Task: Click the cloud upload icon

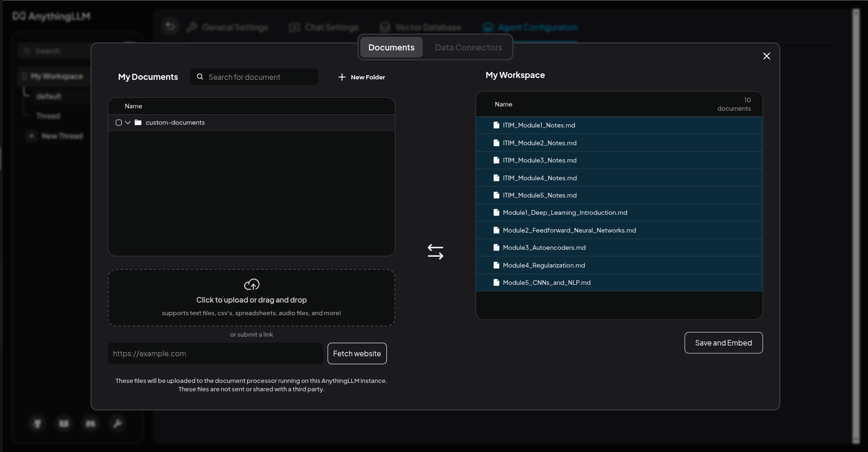Action: (x=252, y=284)
